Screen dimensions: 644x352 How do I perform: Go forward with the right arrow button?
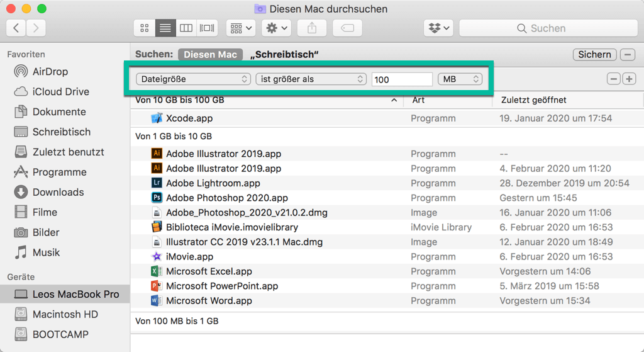[36, 28]
